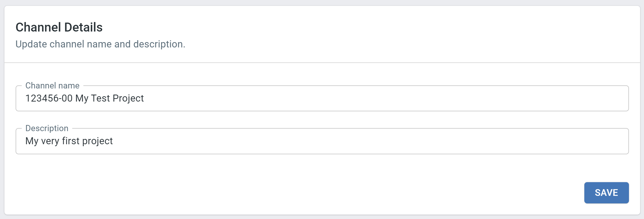Place cursor in '123456-00' channel number text
The image size is (644, 219).
point(49,98)
